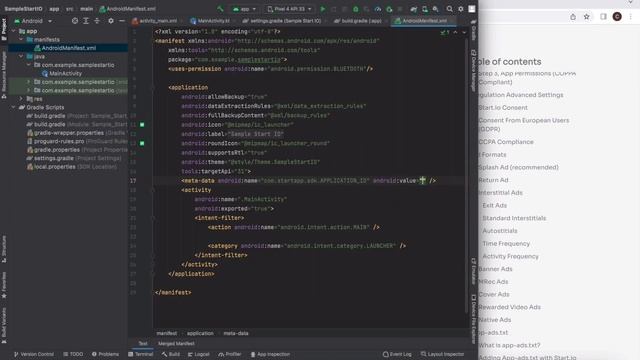Open the Logcat tool window

tap(198, 354)
